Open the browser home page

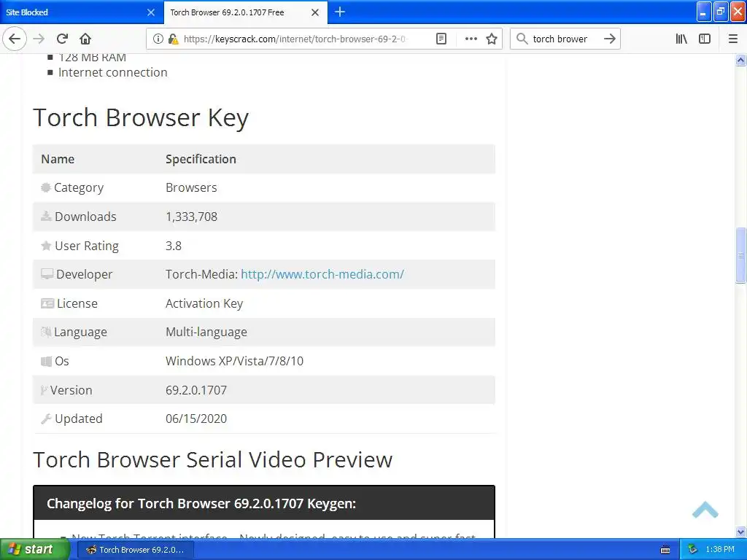click(x=85, y=39)
